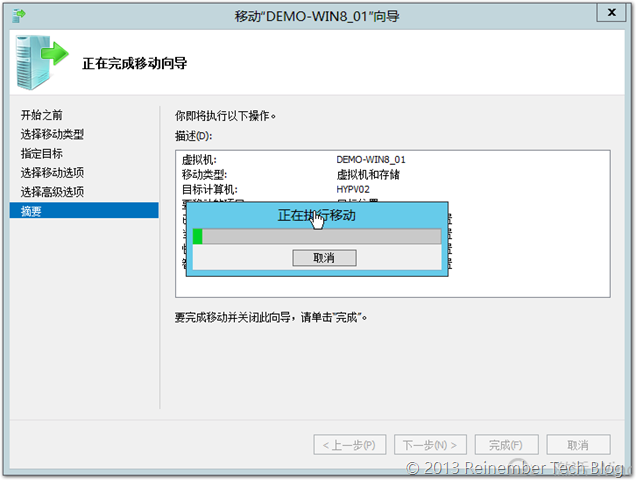Image resolution: width=636 pixels, height=480 pixels.
Task: Click the 你即将执行以下操作 text
Action: (x=225, y=116)
